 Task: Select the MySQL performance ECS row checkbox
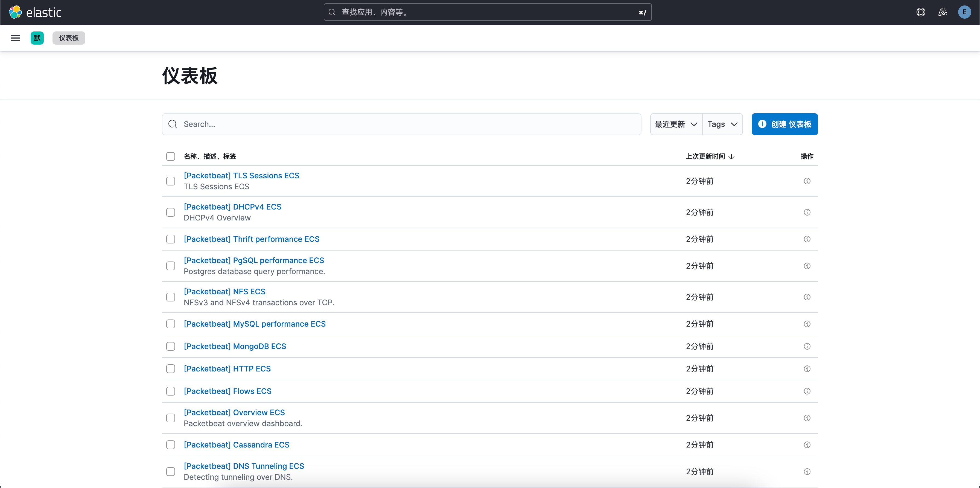point(170,324)
